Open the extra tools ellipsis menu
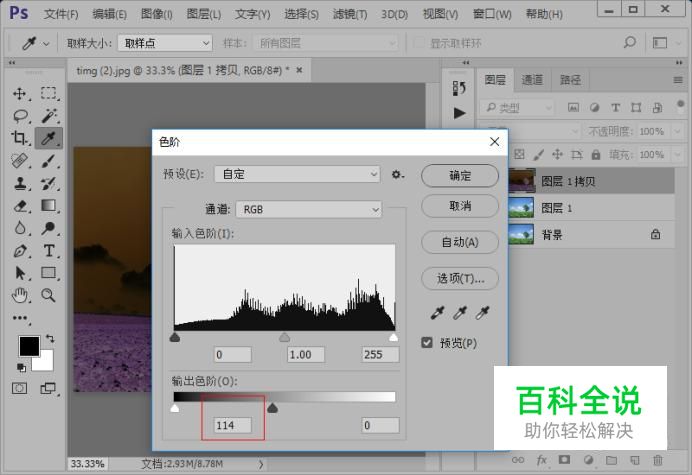 click(x=20, y=318)
